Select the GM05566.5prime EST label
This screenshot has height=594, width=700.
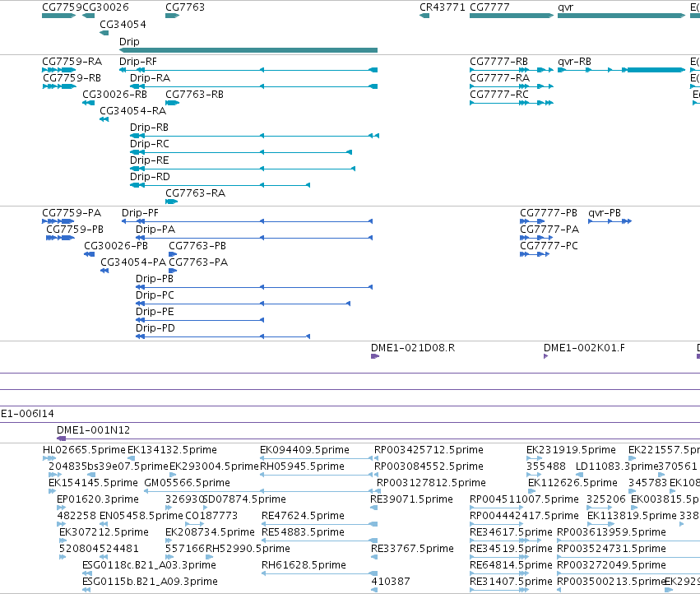[x=187, y=483]
